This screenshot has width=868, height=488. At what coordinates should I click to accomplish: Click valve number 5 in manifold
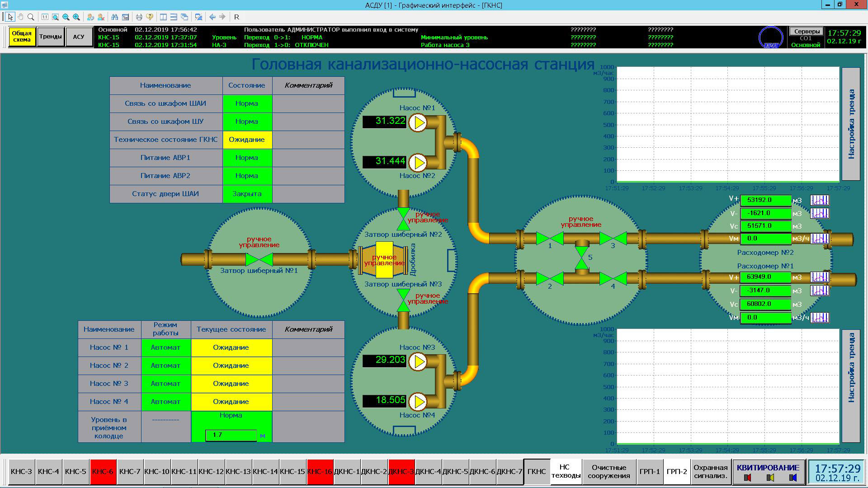point(582,258)
